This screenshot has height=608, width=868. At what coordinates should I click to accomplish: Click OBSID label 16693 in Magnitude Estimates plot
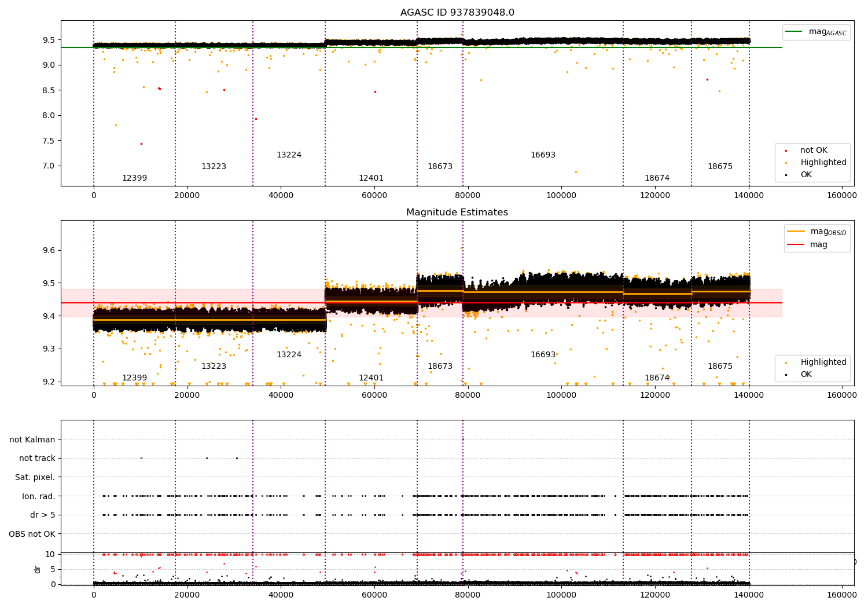(543, 355)
